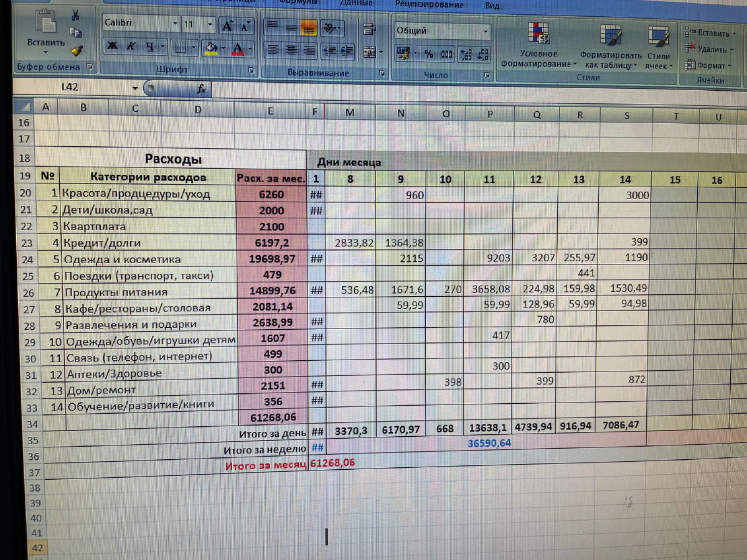Image resolution: width=747 pixels, height=560 pixels.
Task: Toggle highlighted bottom vertical alignment
Action: point(309,28)
